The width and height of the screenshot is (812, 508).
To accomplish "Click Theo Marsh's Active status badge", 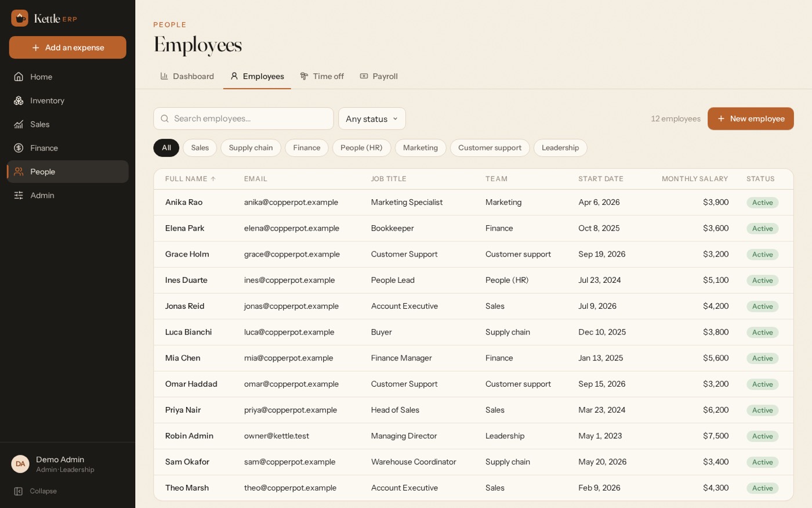I will coord(762,488).
